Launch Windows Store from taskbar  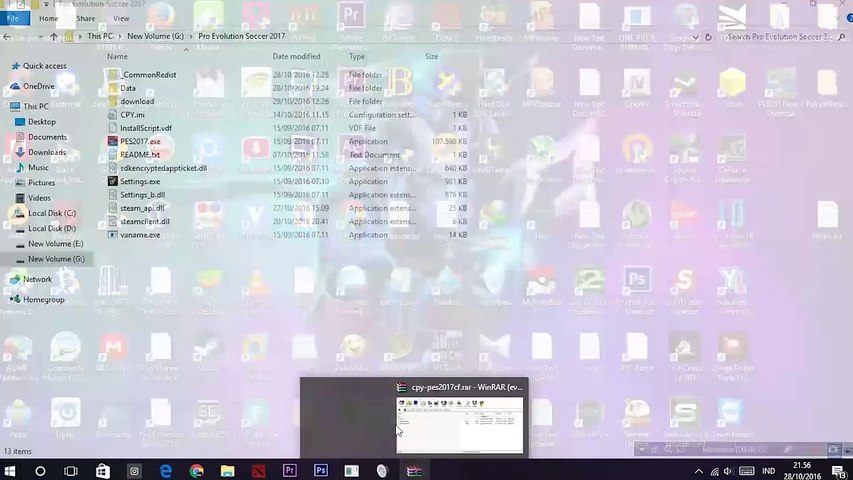coord(103,471)
